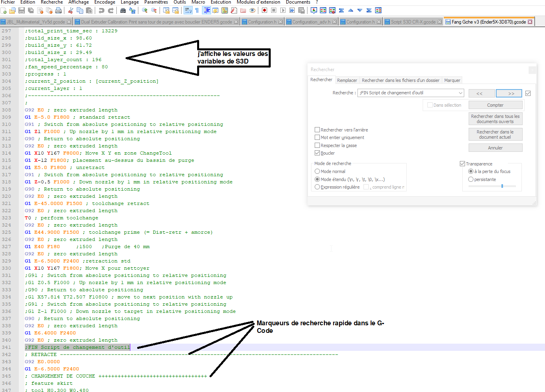Switch to the JBL_Multimaterial_Yv5d.gcode file tab

click(x=36, y=22)
